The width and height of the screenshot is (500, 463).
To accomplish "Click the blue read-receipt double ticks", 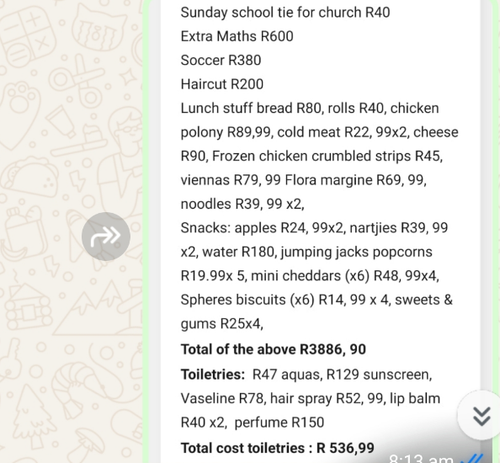I will pos(473,459).
